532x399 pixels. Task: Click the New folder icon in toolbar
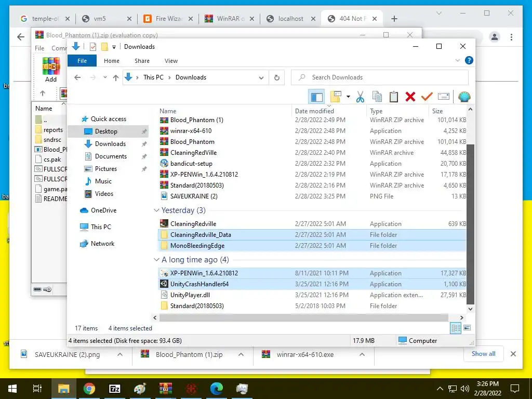click(336, 97)
